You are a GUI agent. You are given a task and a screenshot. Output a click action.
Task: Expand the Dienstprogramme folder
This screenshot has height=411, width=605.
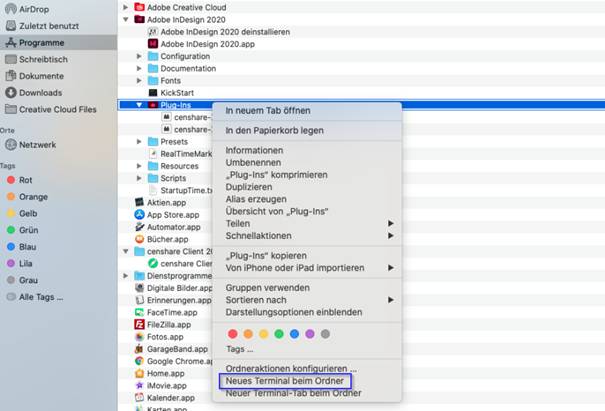125,276
